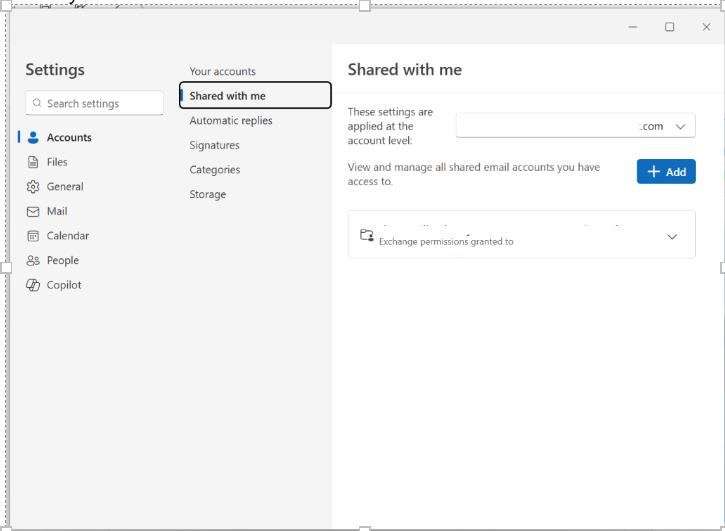Click the People icon in sidebar
This screenshot has width=725, height=531.
click(33, 261)
